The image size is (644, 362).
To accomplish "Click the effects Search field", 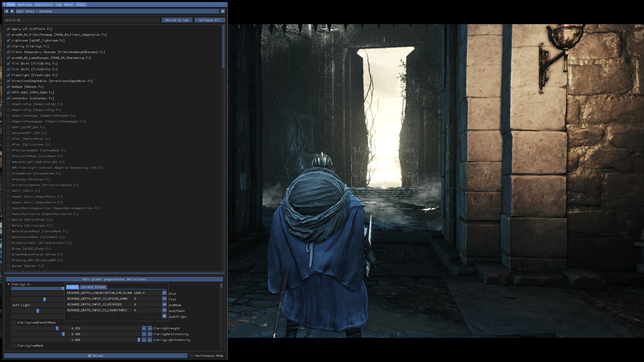I will [x=82, y=20].
